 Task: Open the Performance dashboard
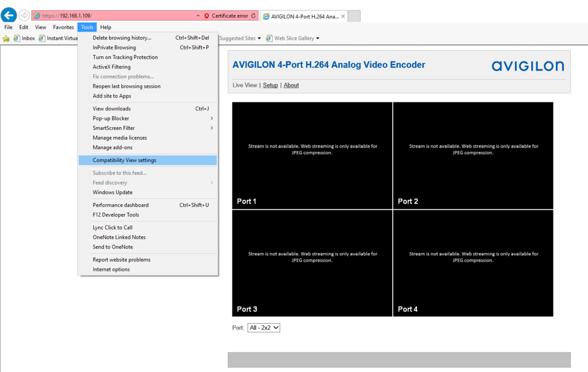pyautogui.click(x=148, y=205)
